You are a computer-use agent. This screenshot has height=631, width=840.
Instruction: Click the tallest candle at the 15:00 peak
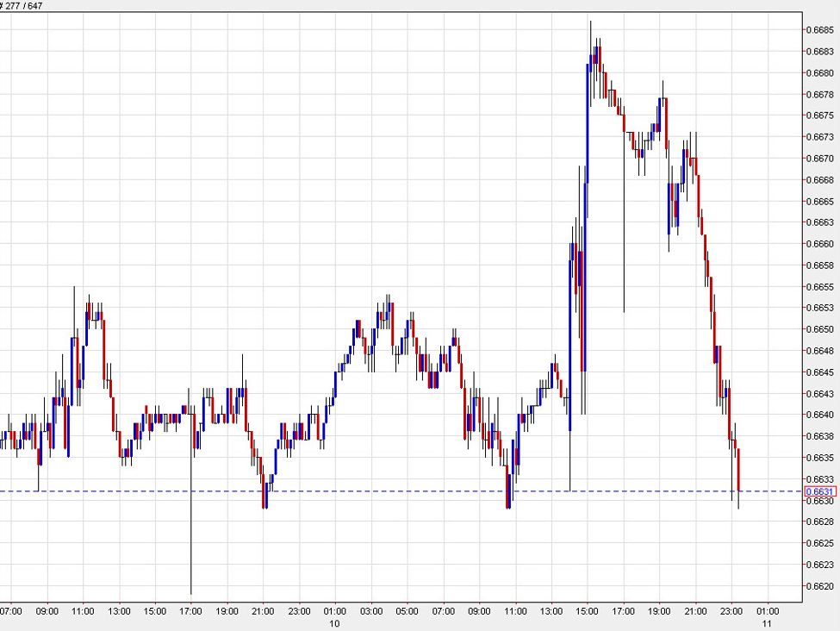click(591, 52)
